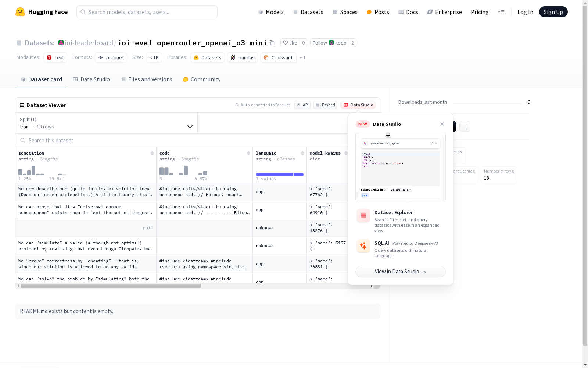
Task: Focus the Search models, datasets, users field
Action: (x=147, y=12)
